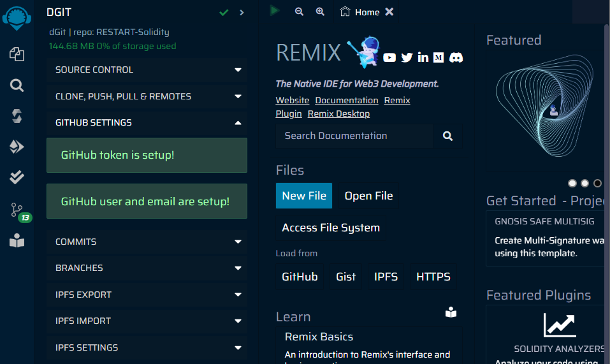Click the Featured spiral artwork thumbnail
The height and width of the screenshot is (364, 610).
tap(544, 106)
